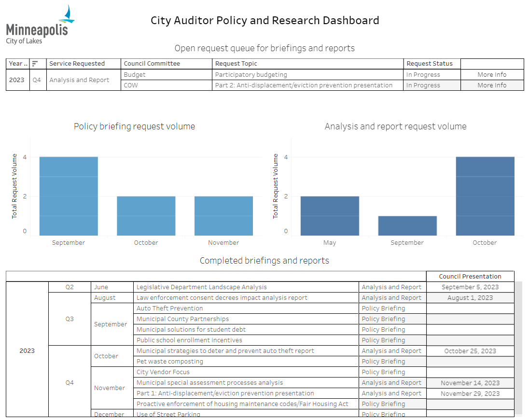Select Part 2: Anti-displacement/eviction prevention row
529x420 pixels.
[x=307, y=85]
